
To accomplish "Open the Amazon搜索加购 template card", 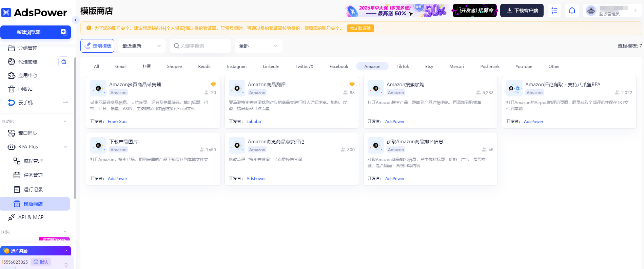I will (430, 102).
